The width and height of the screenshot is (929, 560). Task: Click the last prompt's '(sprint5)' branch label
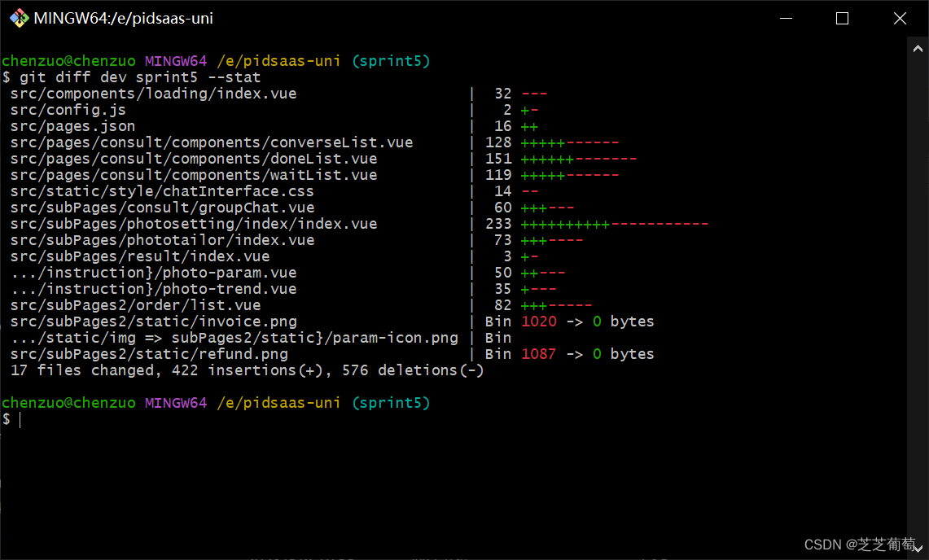[391, 403]
